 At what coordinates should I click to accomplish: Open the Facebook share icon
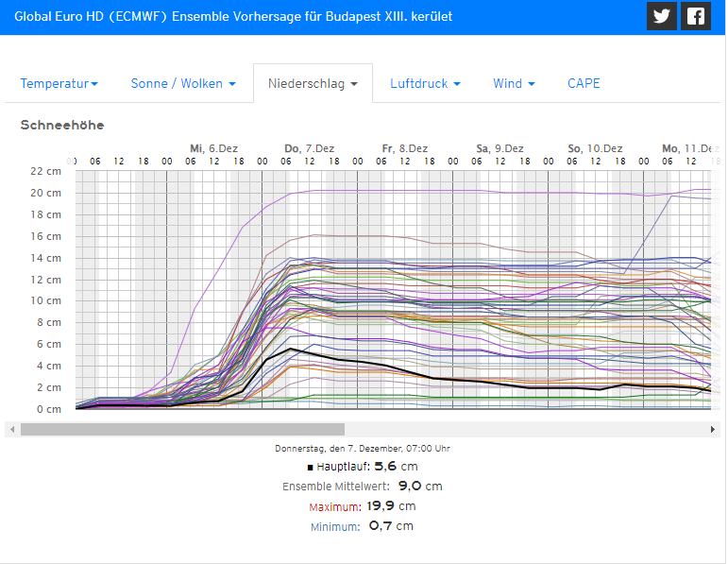(696, 16)
